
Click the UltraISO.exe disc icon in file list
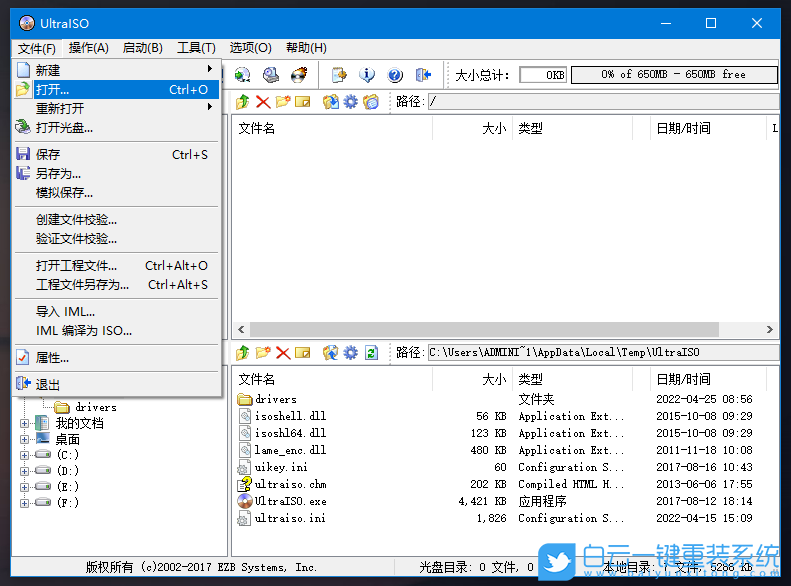point(245,501)
